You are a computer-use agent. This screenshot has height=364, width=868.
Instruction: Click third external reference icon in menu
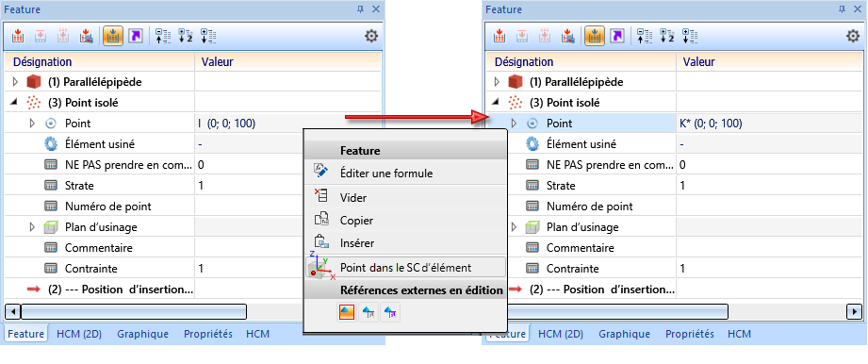tap(390, 312)
